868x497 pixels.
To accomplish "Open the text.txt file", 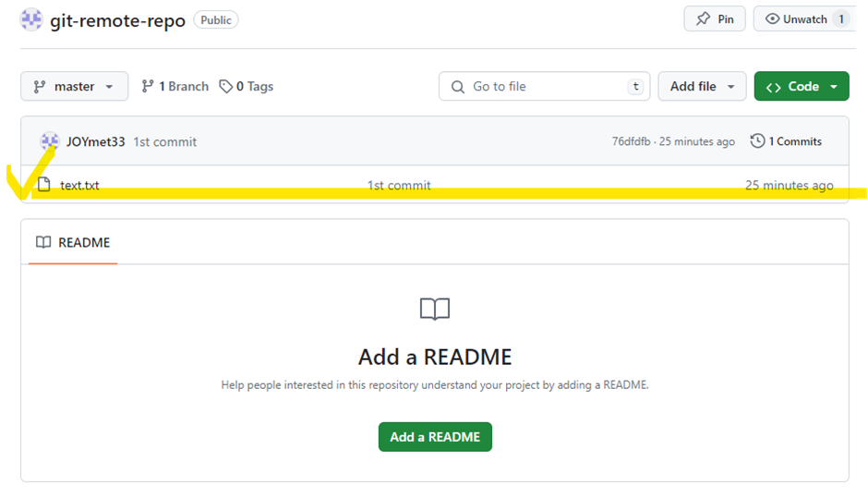I will (x=79, y=185).
